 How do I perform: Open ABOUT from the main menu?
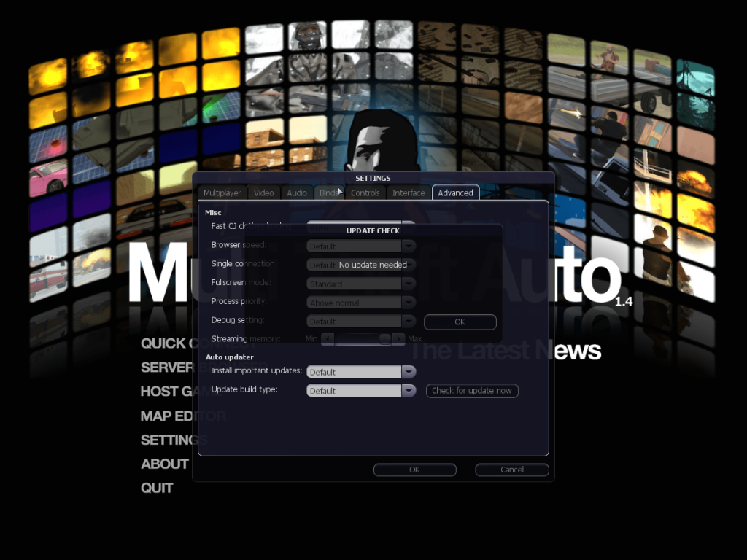(x=165, y=464)
